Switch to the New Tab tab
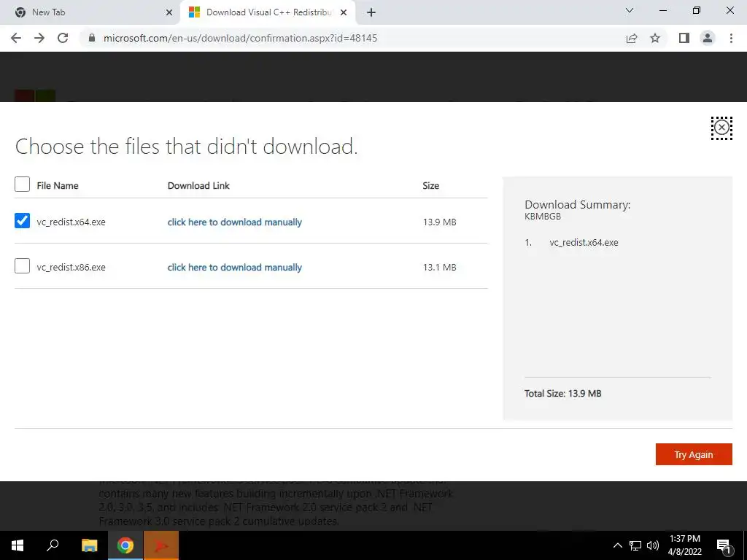This screenshot has width=747, height=560. tap(90, 12)
